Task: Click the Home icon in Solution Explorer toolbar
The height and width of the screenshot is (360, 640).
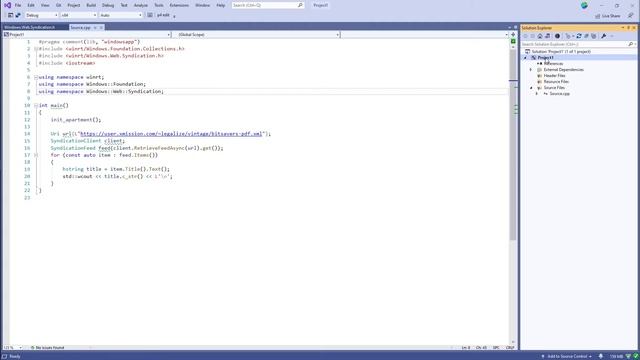Action: tap(540, 36)
